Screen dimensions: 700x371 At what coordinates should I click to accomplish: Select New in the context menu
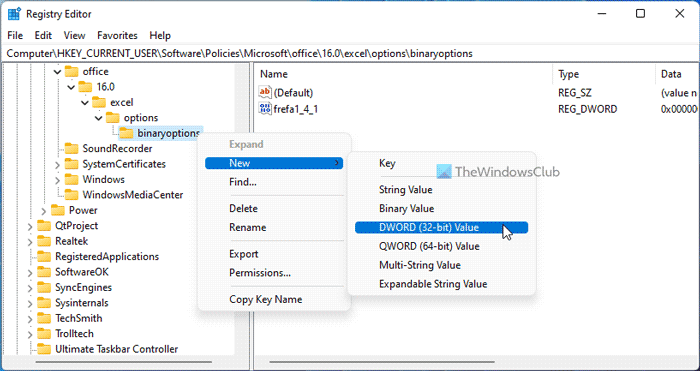pyautogui.click(x=274, y=163)
